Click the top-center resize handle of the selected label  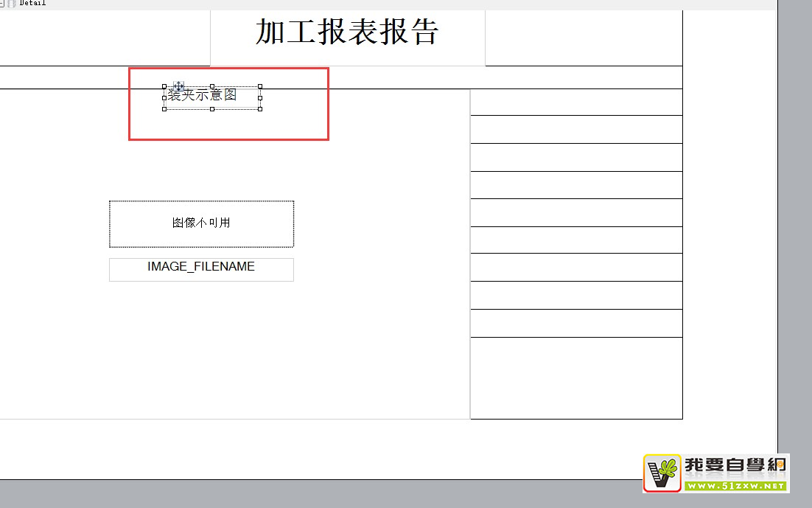point(212,86)
